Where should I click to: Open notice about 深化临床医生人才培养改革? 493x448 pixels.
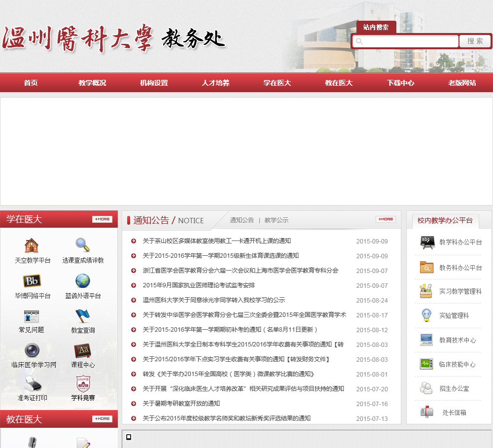pos(244,388)
